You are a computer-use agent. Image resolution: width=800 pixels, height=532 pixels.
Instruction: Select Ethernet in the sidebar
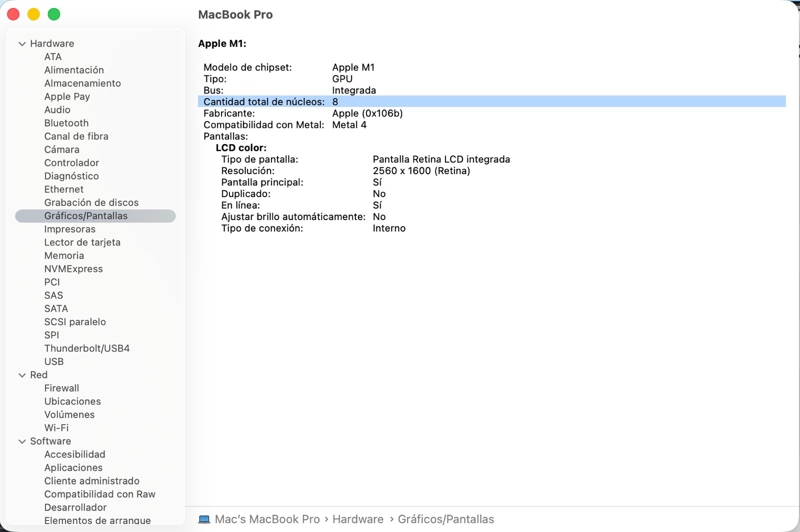tap(64, 189)
